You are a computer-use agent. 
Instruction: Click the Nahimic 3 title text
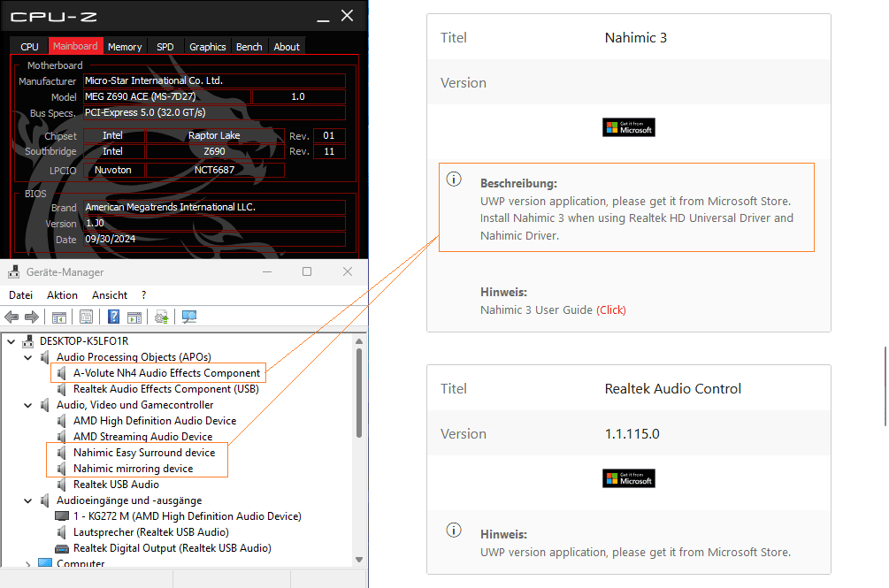pyautogui.click(x=635, y=37)
